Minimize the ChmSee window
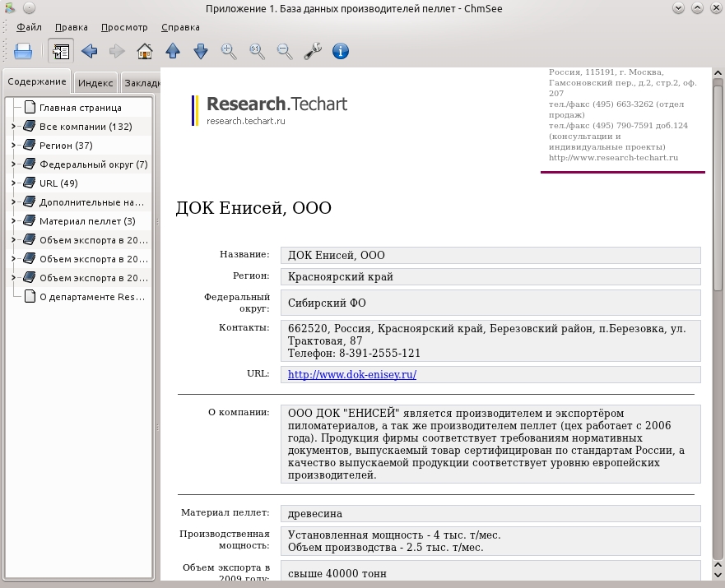This screenshot has height=588, width=725. [x=678, y=8]
